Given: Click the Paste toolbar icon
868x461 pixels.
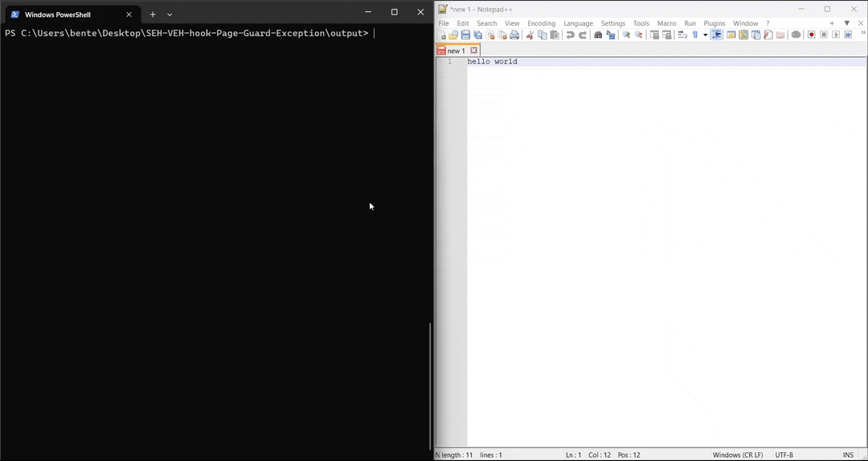Looking at the screenshot, I should (x=555, y=35).
